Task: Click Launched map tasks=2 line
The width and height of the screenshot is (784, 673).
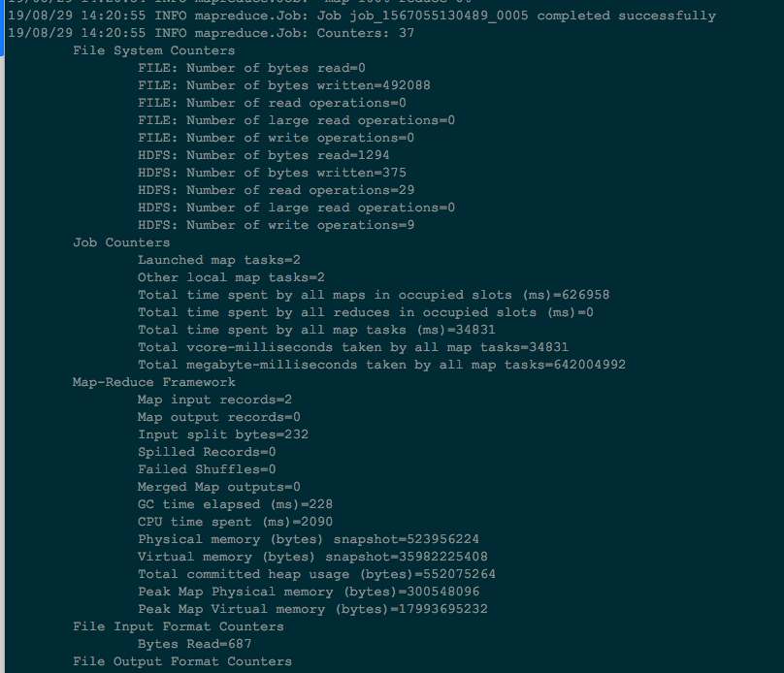Action: point(219,260)
